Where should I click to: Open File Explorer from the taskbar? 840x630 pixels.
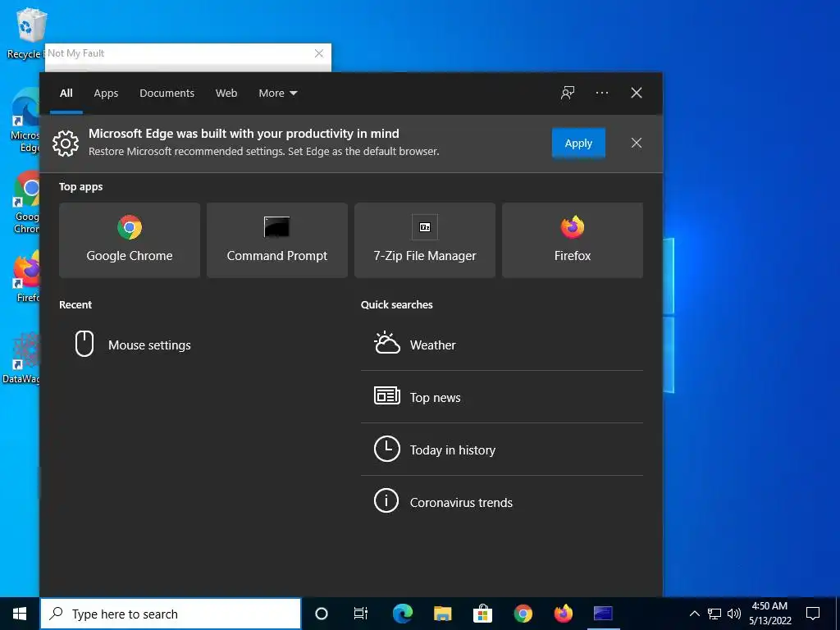442,614
